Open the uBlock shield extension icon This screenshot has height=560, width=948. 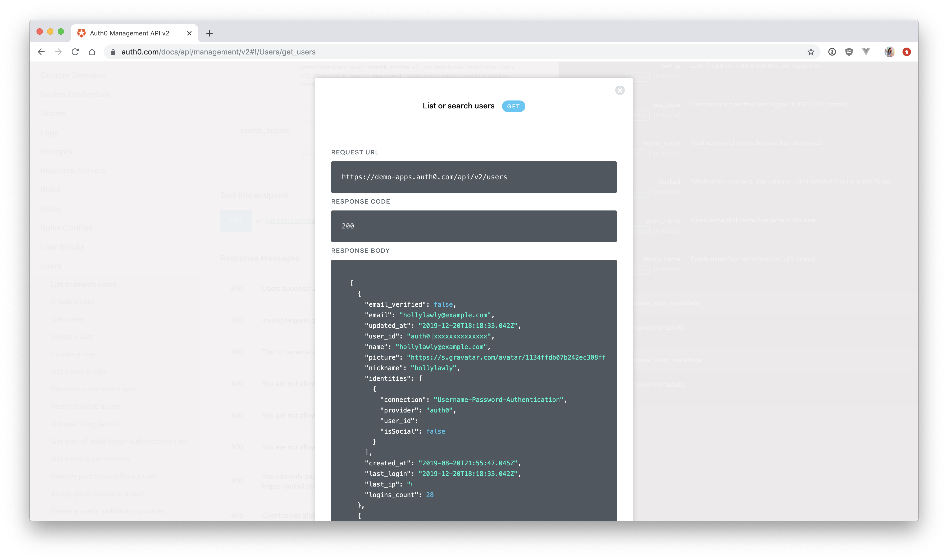(x=849, y=52)
